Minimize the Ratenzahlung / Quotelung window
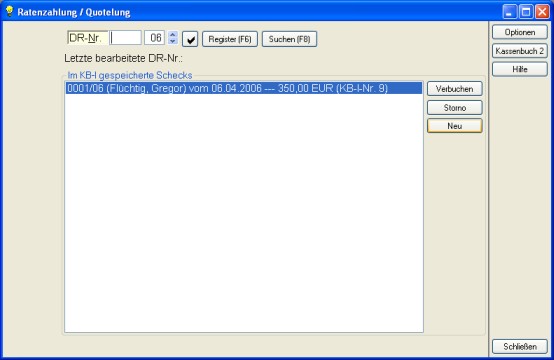This screenshot has height=360, width=554. point(509,12)
